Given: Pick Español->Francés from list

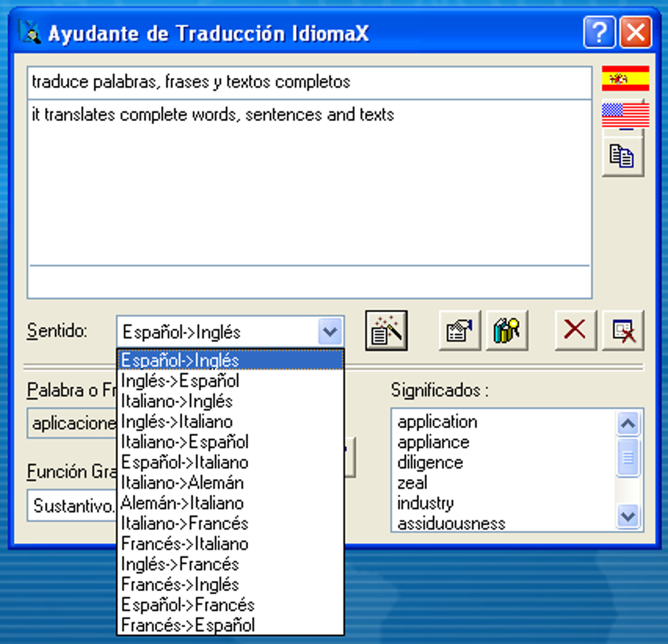Looking at the screenshot, I should (230, 605).
